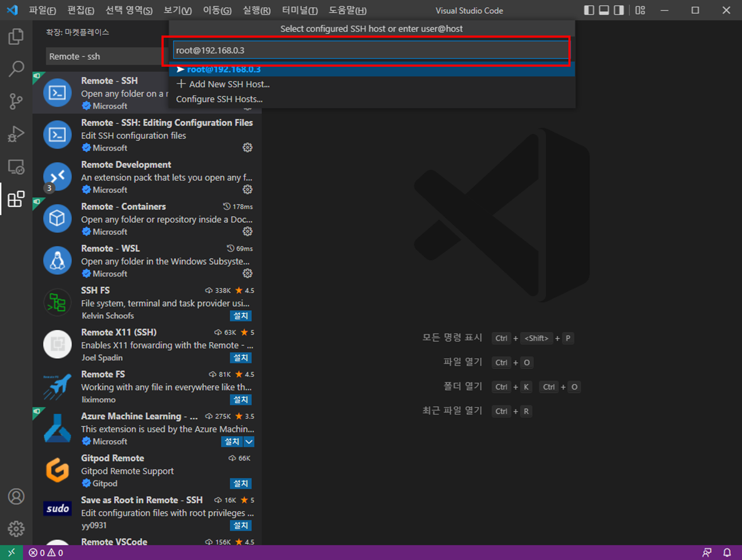Click the Remote - Containers cube icon
This screenshot has width=742, height=560.
click(58, 218)
